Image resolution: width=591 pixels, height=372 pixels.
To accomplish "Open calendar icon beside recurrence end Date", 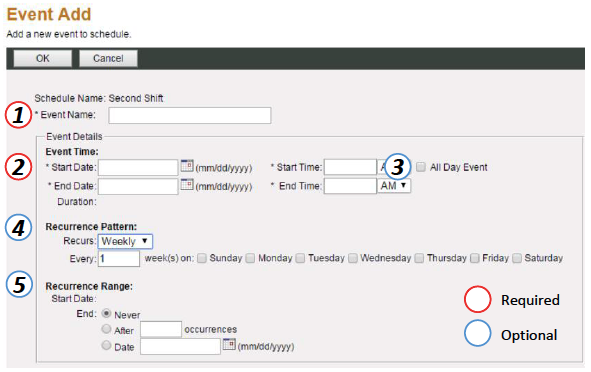I will coord(229,344).
